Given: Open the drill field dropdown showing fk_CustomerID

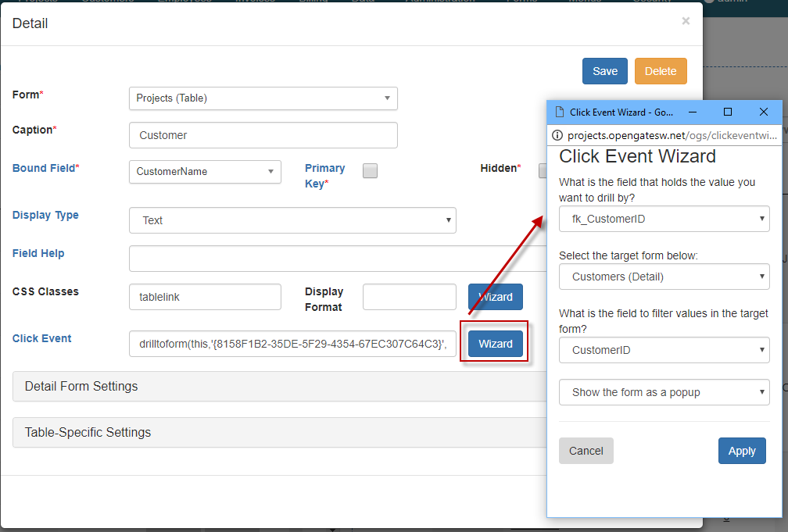Looking at the screenshot, I should [x=664, y=219].
